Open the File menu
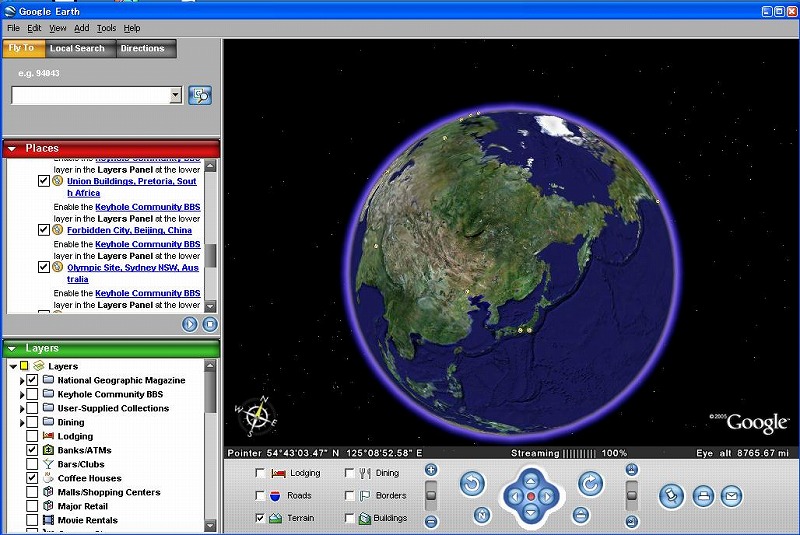 click(x=13, y=28)
